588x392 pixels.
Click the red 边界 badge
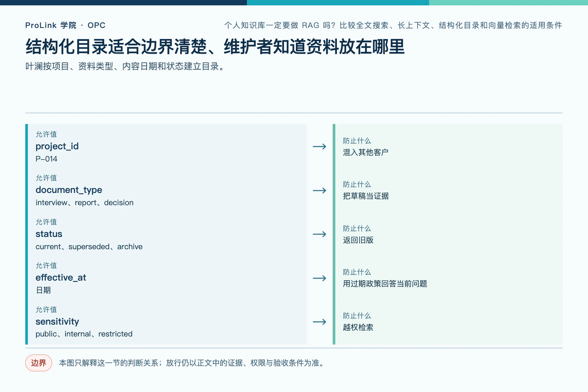(39, 363)
